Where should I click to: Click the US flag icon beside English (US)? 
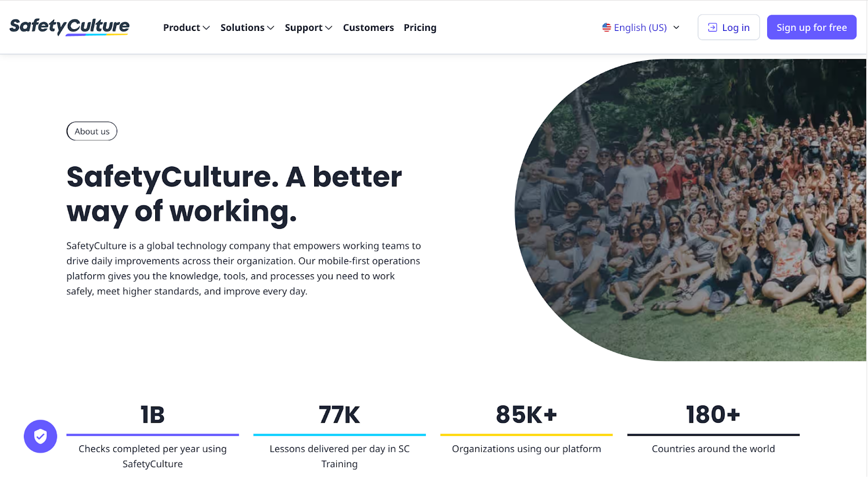pyautogui.click(x=606, y=27)
